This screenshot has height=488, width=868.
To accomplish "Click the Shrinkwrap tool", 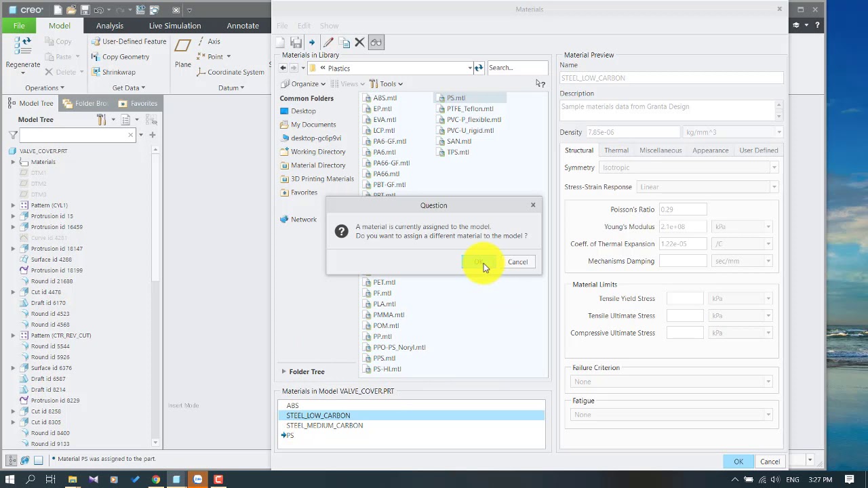I will [113, 72].
